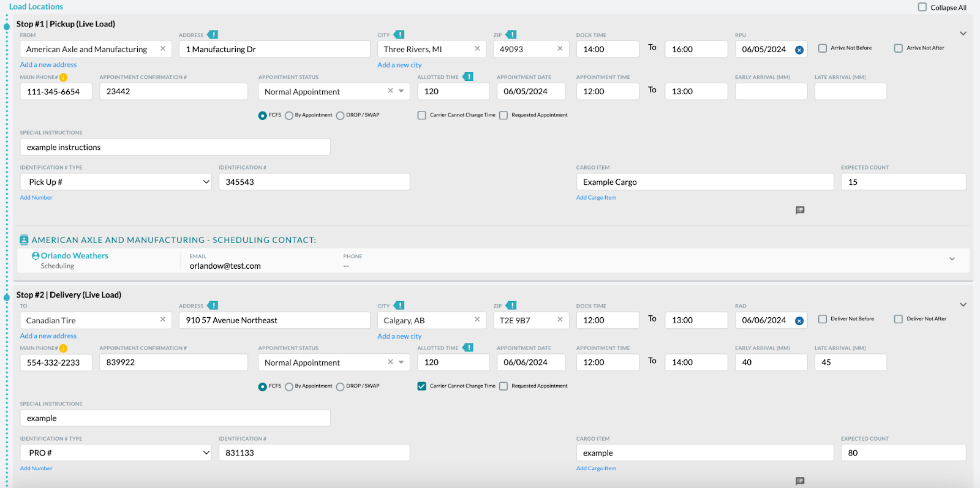980x488 pixels.
Task: Enable the Collapse All checkbox
Action: (x=922, y=7)
